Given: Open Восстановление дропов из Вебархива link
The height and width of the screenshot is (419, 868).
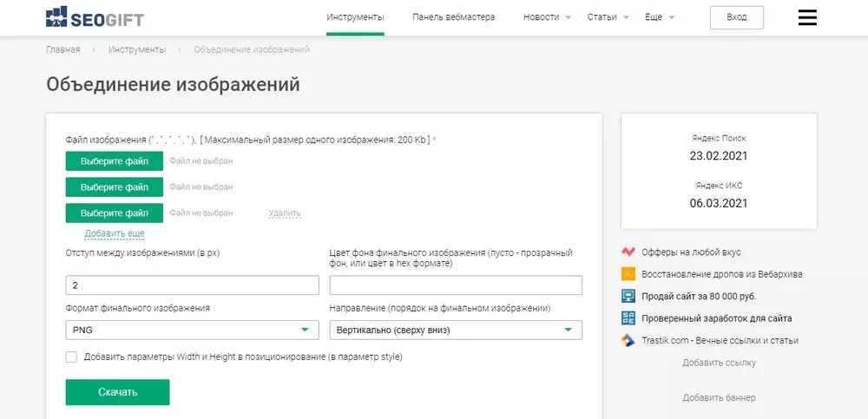Looking at the screenshot, I should pos(722,274).
